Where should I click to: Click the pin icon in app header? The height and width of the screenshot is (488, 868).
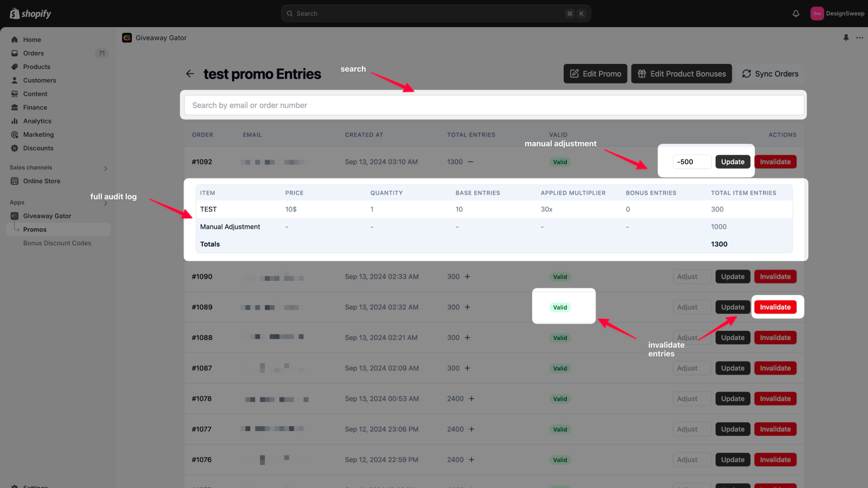846,38
